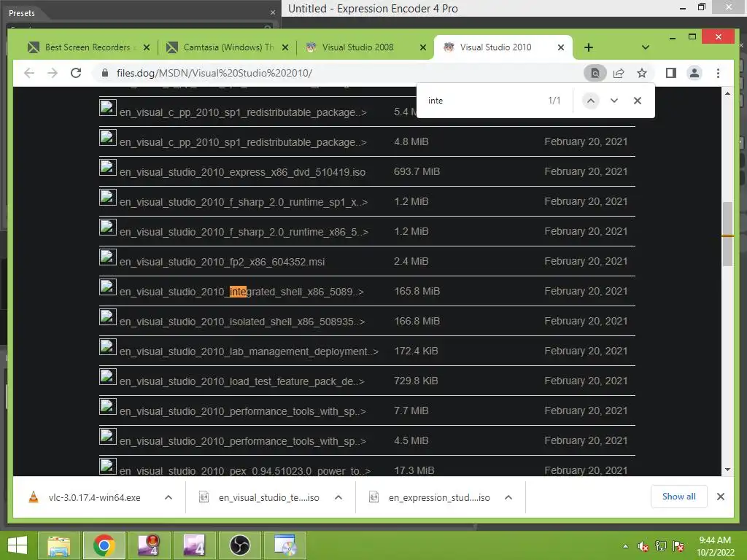Show all downloads
Viewport: 747px width, 560px height.
[679, 497]
